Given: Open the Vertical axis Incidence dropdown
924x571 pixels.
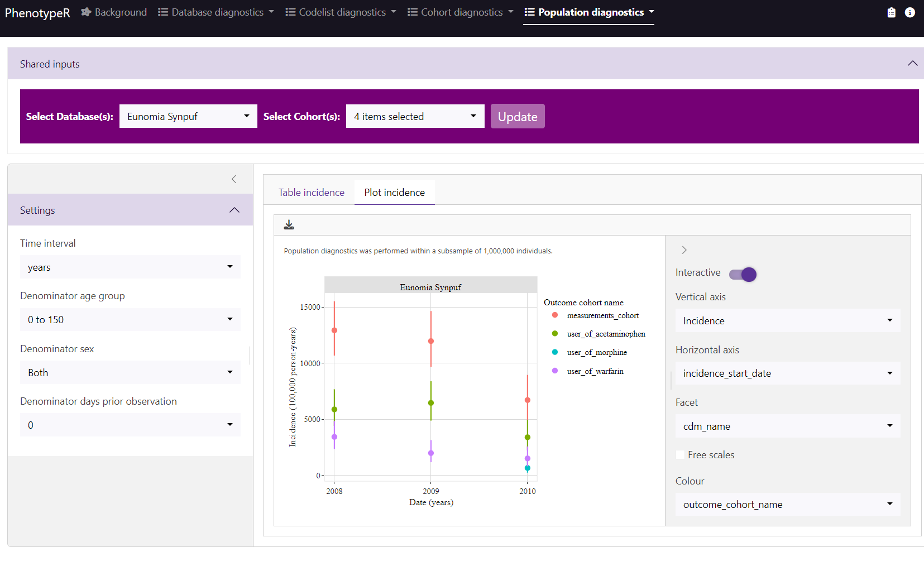Looking at the screenshot, I should pyautogui.click(x=787, y=321).
